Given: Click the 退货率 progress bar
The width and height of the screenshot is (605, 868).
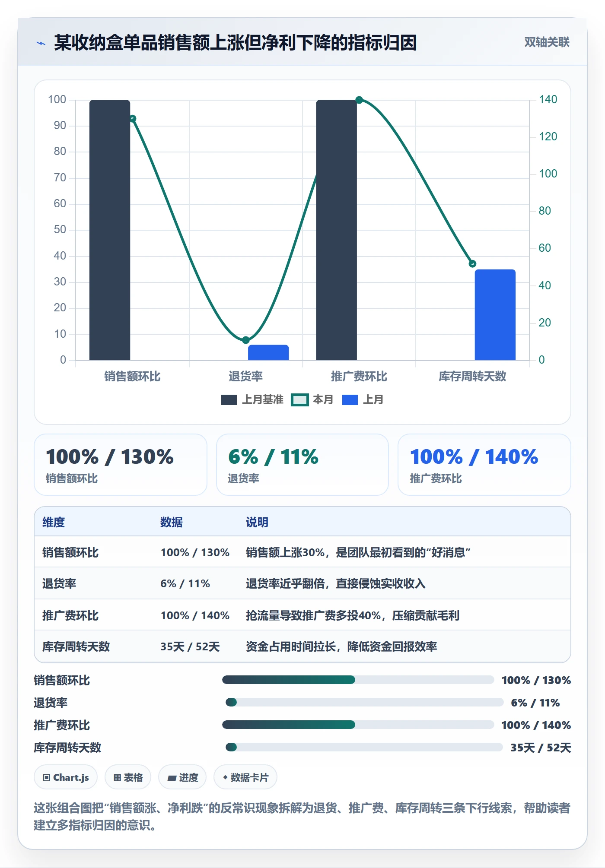Looking at the screenshot, I should 364,702.
